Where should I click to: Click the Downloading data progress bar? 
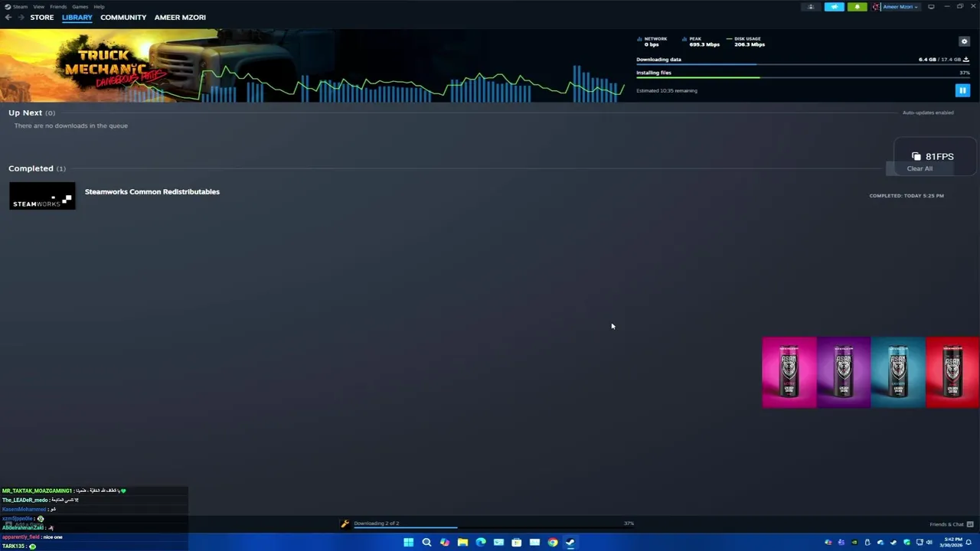click(x=803, y=64)
